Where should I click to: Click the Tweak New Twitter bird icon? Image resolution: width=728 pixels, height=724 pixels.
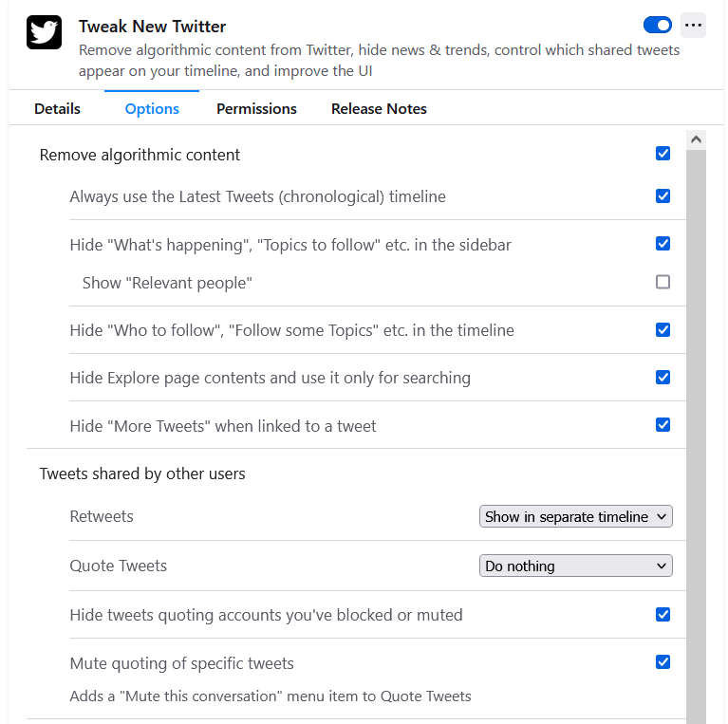pyautogui.click(x=44, y=32)
